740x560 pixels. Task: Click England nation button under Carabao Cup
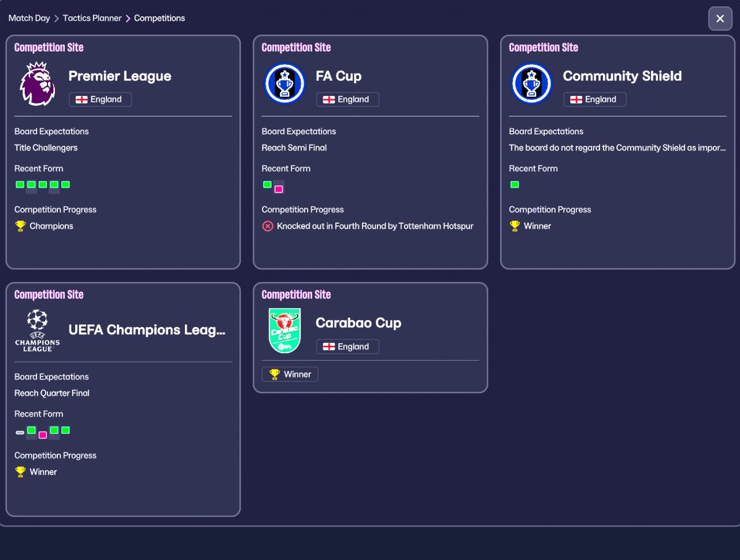347,347
